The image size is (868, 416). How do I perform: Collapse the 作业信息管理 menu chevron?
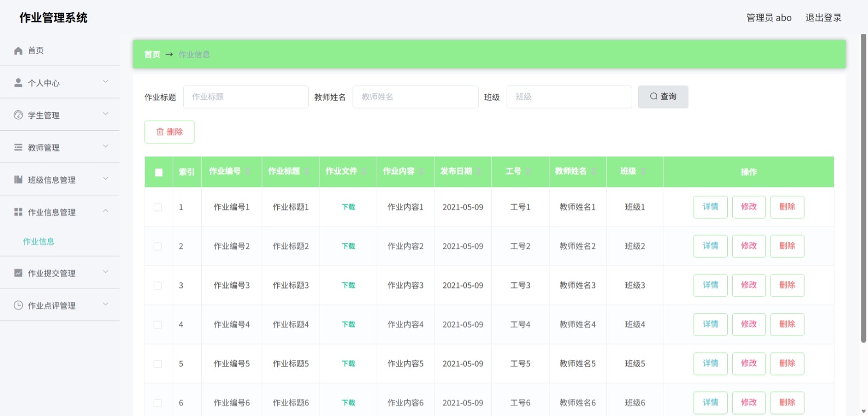pos(105,210)
